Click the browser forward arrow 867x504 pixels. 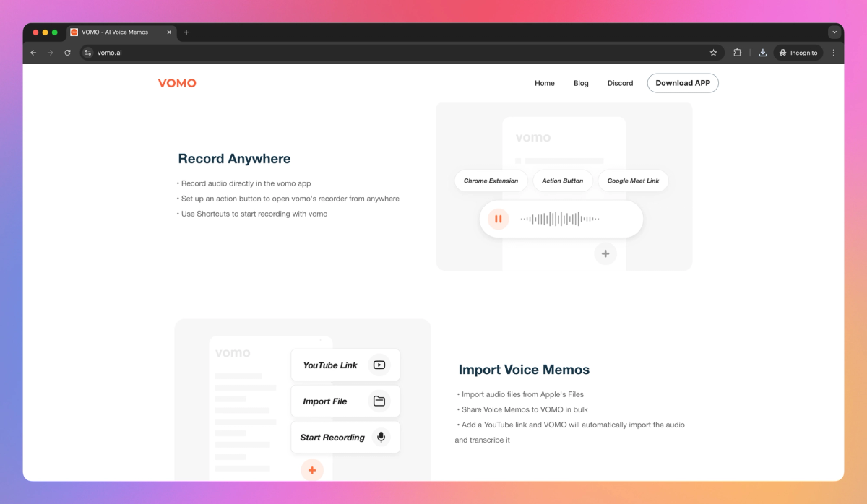coord(51,53)
